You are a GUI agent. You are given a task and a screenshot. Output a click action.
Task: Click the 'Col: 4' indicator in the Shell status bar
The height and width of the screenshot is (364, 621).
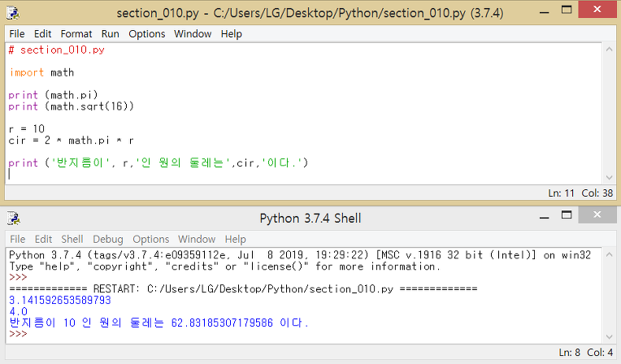point(600,353)
